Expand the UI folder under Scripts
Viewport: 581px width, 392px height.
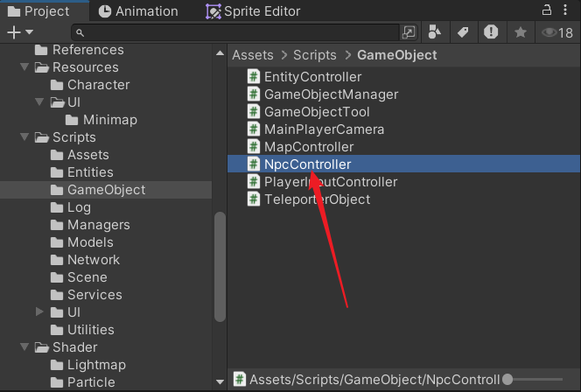point(40,312)
